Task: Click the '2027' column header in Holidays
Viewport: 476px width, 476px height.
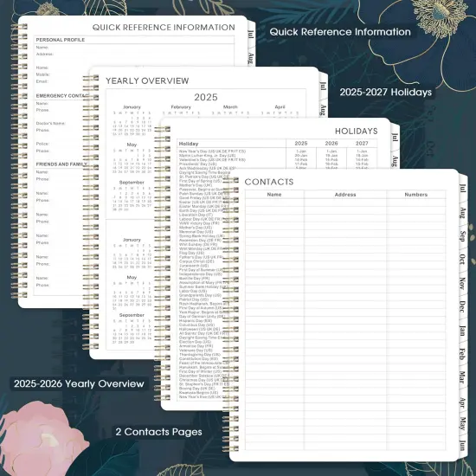Action: click(362, 144)
